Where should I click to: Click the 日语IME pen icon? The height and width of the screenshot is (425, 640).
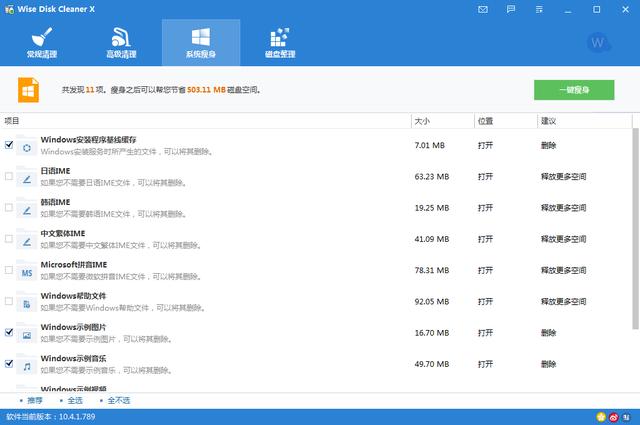tap(27, 177)
